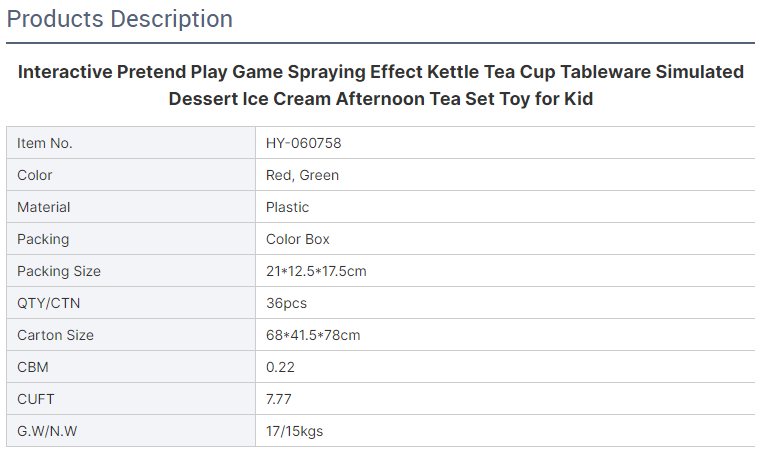Click the Color label cell
The width and height of the screenshot is (765, 455).
point(131,175)
